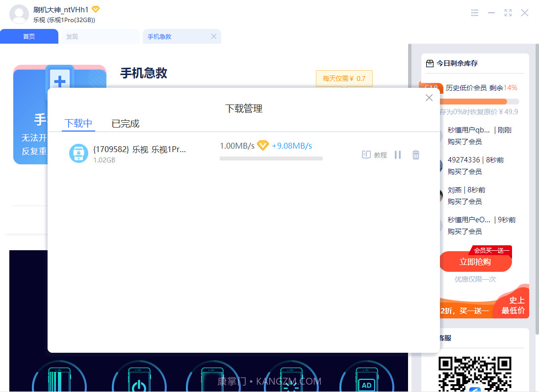539x392 pixels.
Task: Switch to the 发现 tab
Action: 72,36
